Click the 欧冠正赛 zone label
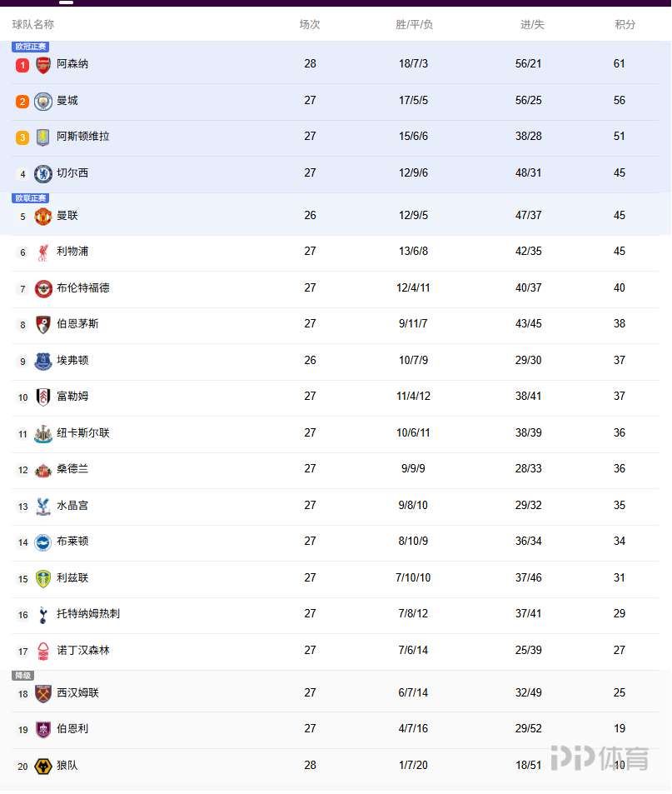 point(31,47)
